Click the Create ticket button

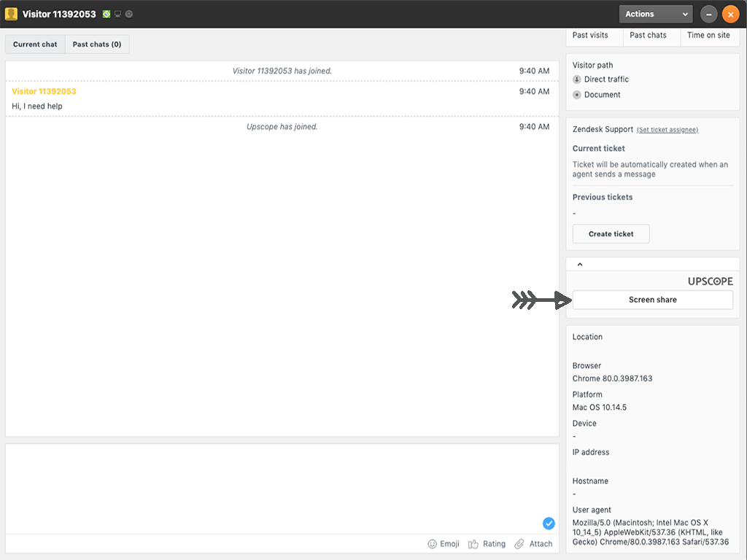611,234
